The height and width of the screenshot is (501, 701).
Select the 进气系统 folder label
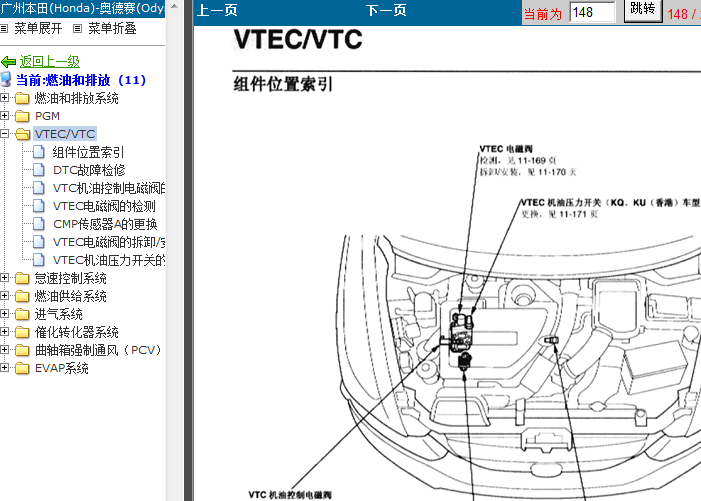click(x=59, y=314)
